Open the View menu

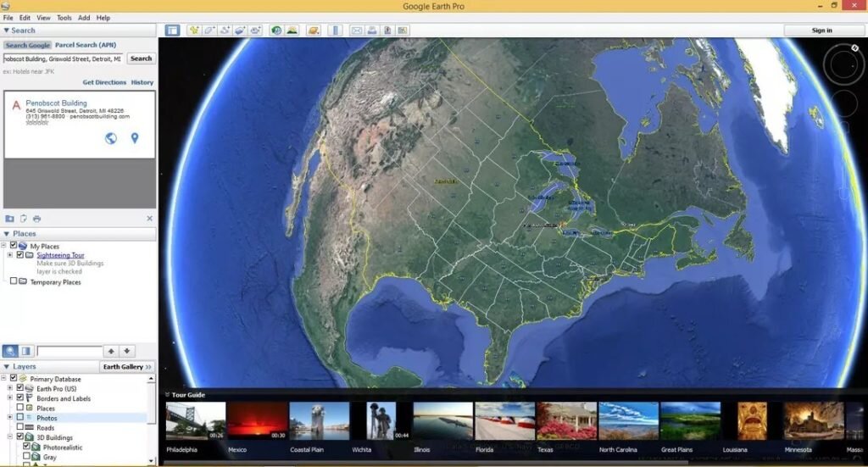[43, 18]
